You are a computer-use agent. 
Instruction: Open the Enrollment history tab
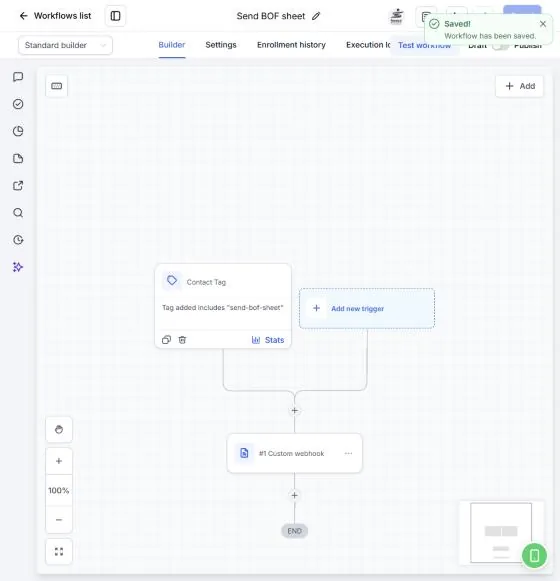pos(291,45)
